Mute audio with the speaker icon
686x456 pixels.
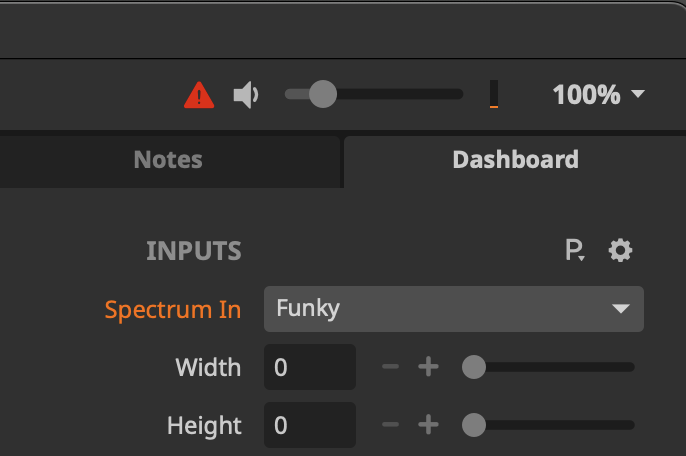coord(246,95)
